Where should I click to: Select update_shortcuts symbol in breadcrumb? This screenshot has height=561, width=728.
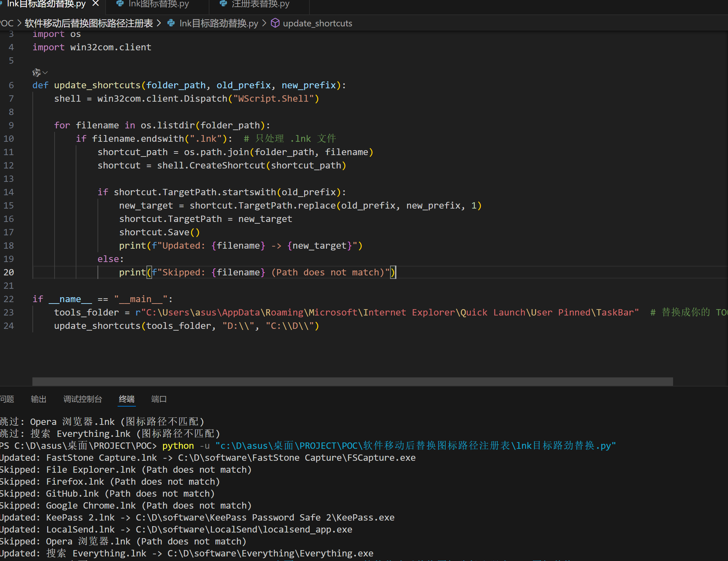tap(317, 24)
